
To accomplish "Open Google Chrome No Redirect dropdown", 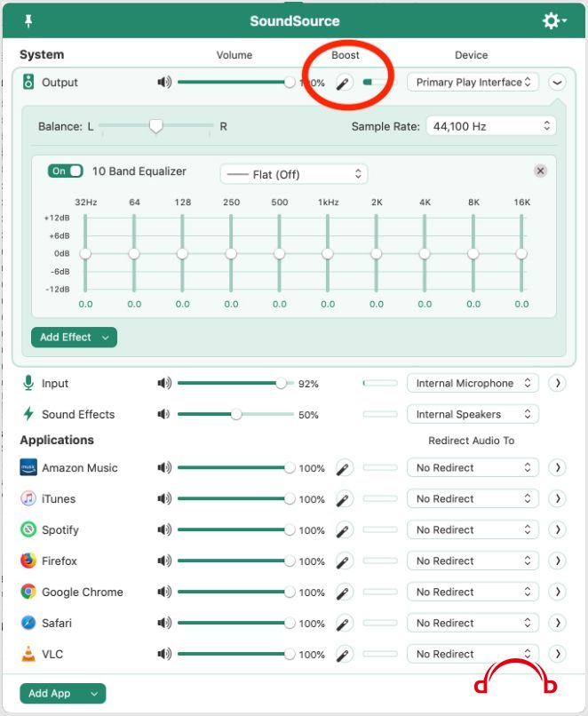I will pyautogui.click(x=473, y=592).
